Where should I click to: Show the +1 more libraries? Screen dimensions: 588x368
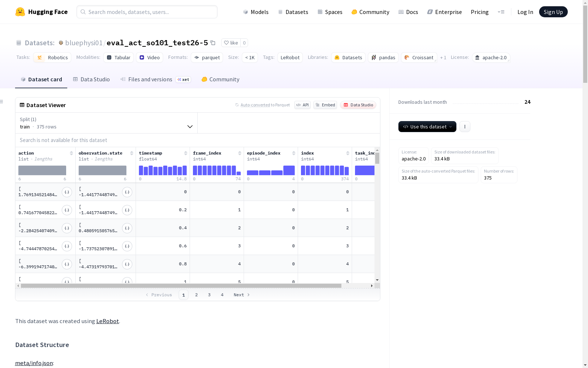click(x=443, y=57)
